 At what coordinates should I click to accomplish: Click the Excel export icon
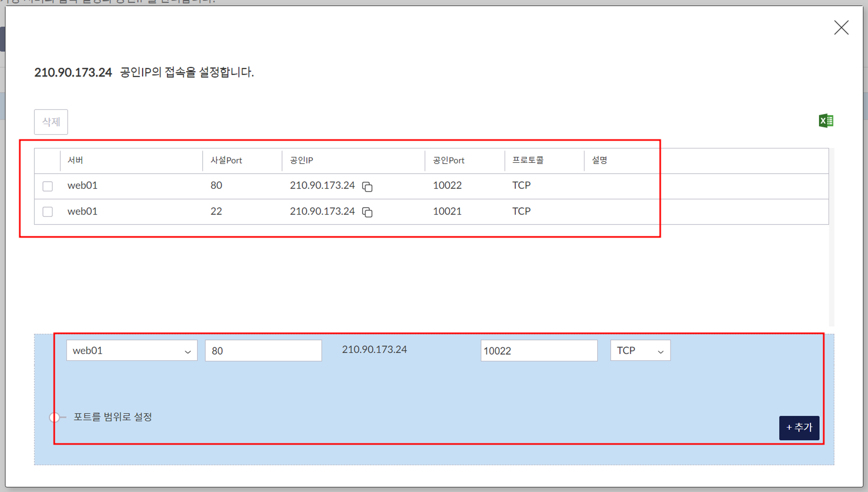point(825,121)
